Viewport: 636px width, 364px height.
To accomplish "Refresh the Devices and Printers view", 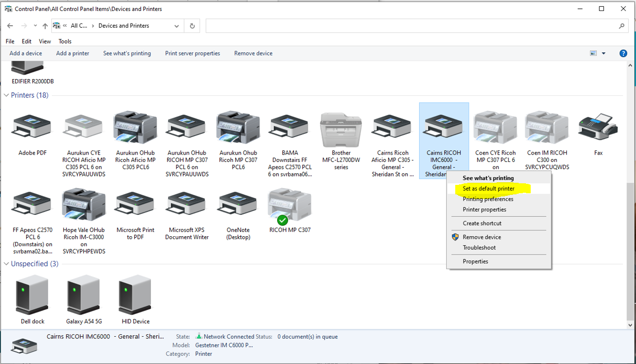I will pos(192,25).
